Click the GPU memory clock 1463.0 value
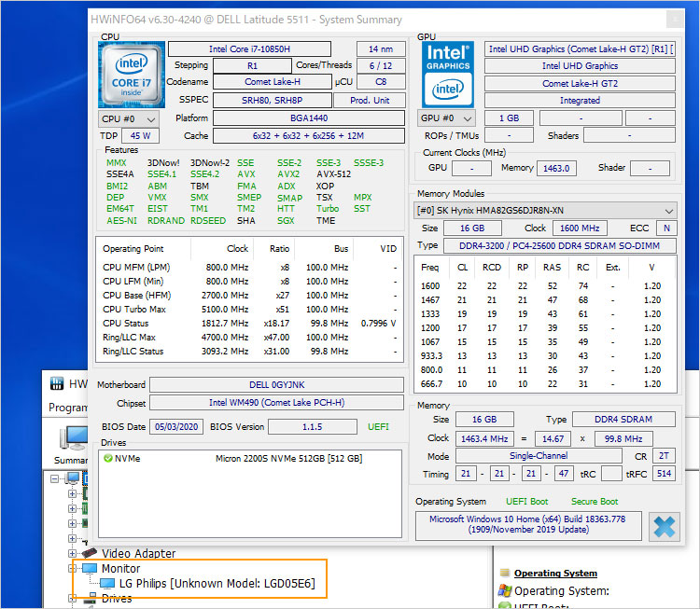Screen dimensions: 700x609 point(556,168)
